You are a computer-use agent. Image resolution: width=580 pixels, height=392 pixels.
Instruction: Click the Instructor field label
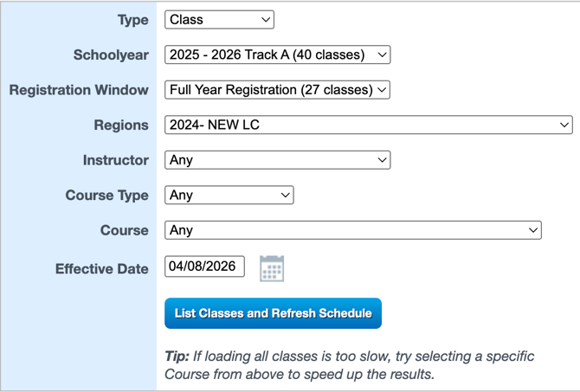116,160
